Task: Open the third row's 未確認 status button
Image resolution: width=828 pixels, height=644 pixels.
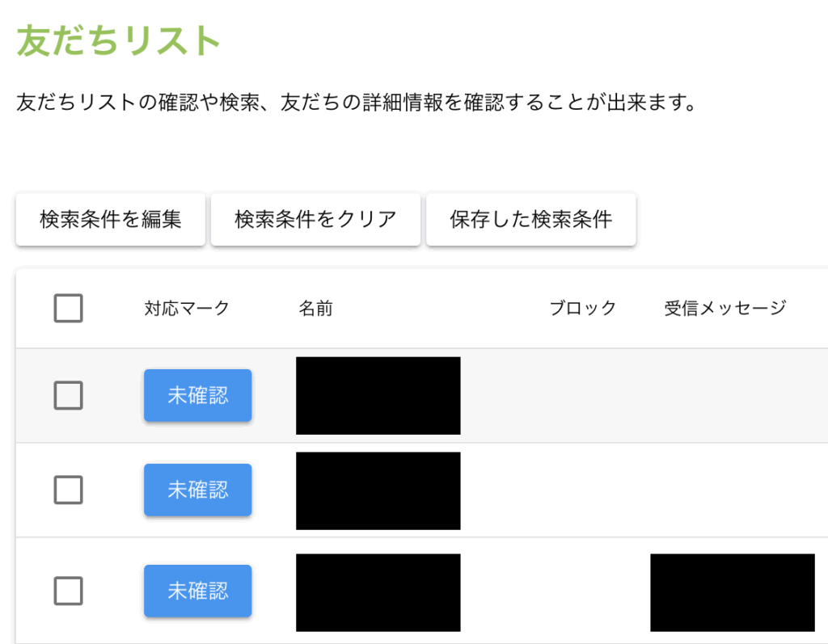Action: tap(197, 591)
